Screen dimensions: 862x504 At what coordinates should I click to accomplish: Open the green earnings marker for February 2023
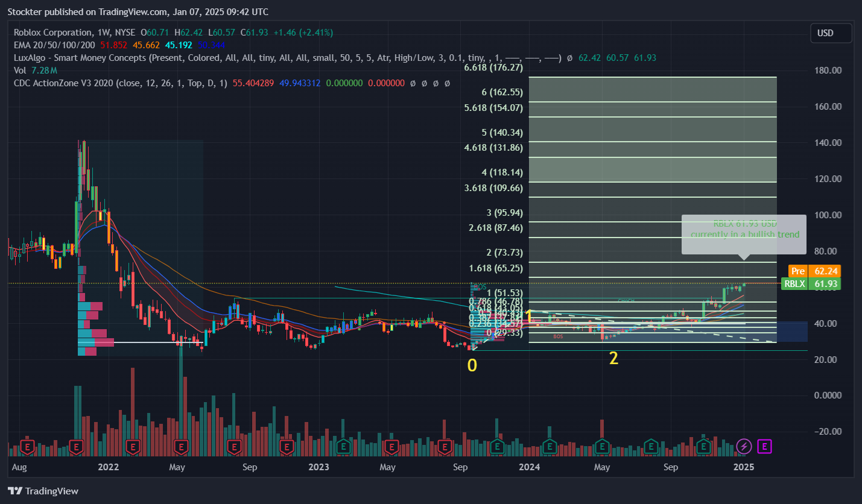tap(343, 447)
